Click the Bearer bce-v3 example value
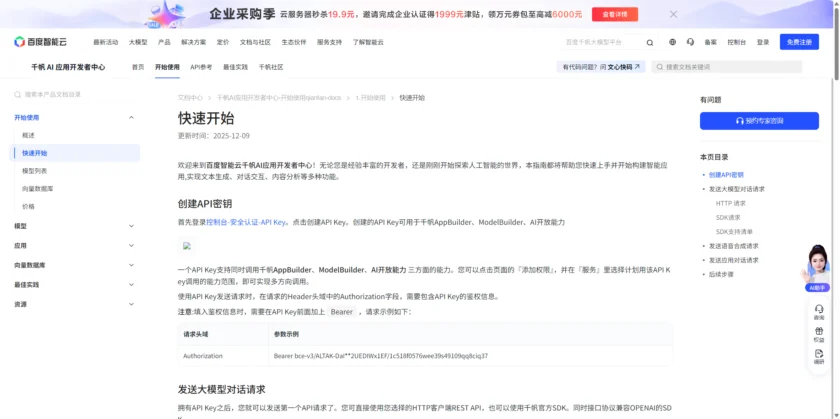This screenshot has width=840, height=419. point(380,356)
